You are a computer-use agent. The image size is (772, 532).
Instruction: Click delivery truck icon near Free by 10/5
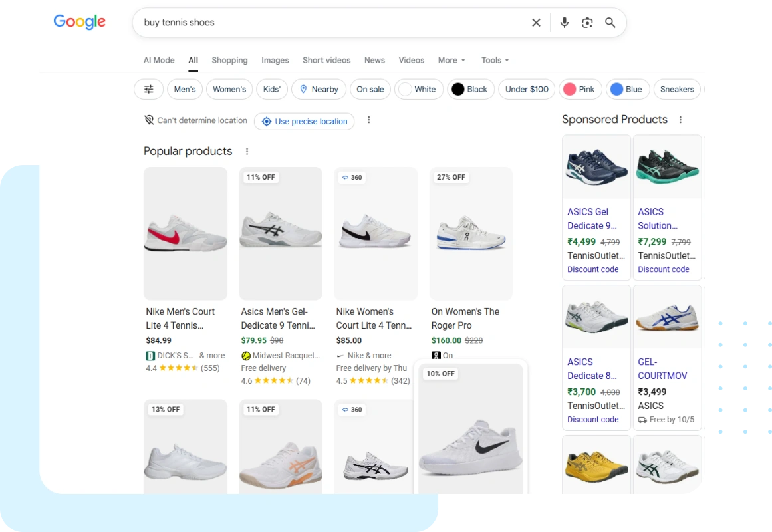coord(642,420)
